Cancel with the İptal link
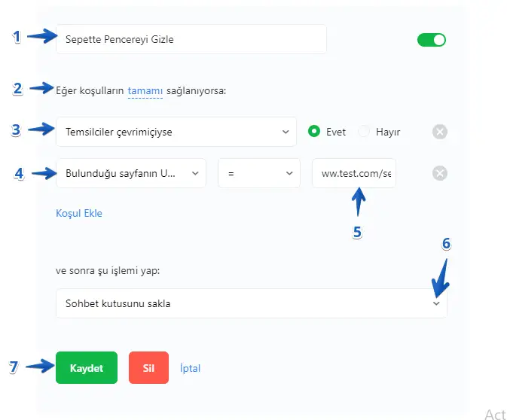 tap(190, 368)
